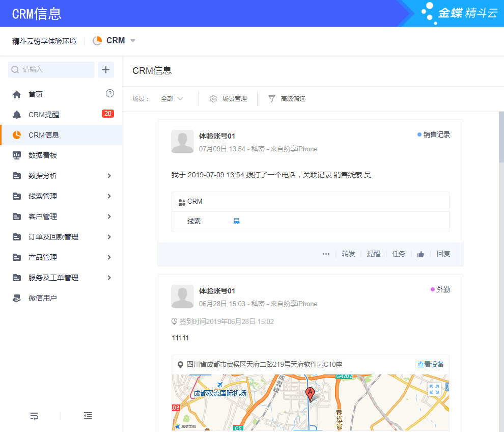Click the 高级筛选 funnel icon
Viewport: 504px width, 432px height.
pos(272,99)
